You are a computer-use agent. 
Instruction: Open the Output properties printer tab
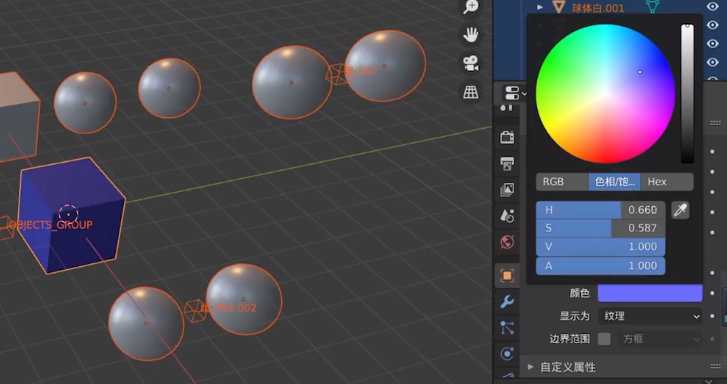coord(507,163)
